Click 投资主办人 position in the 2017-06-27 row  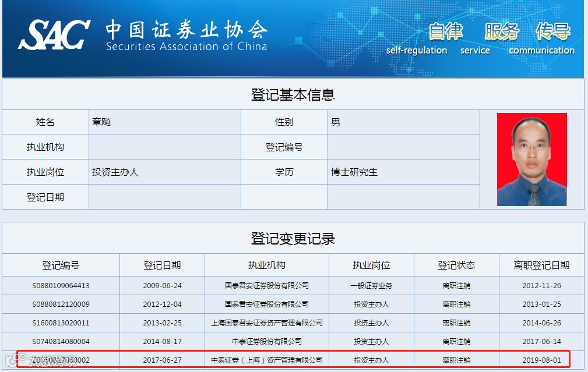371,360
